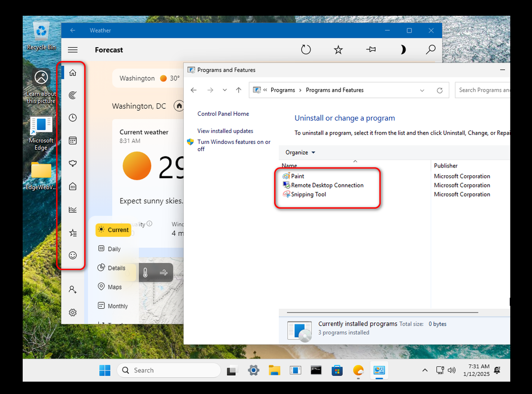Click the sign-in person icon in Weather
Image resolution: width=532 pixels, height=394 pixels.
(73, 290)
